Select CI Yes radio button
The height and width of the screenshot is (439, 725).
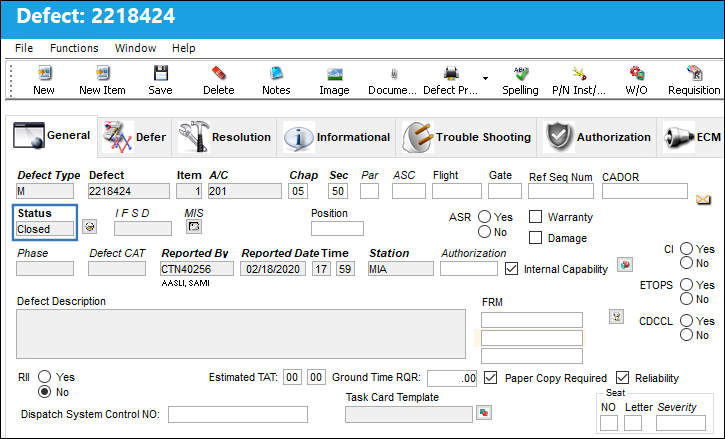pos(686,249)
